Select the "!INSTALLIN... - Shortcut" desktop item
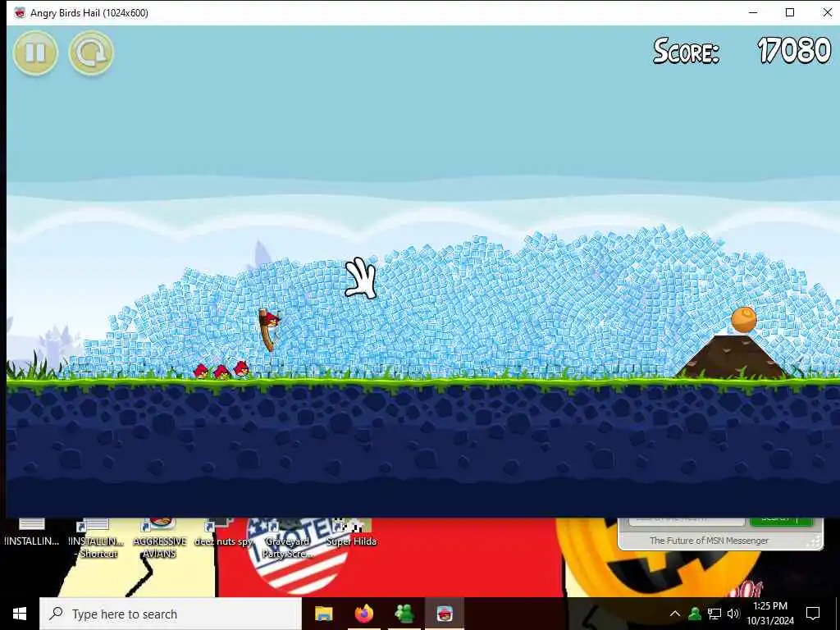Screen dimensions: 840x630 pos(97,538)
